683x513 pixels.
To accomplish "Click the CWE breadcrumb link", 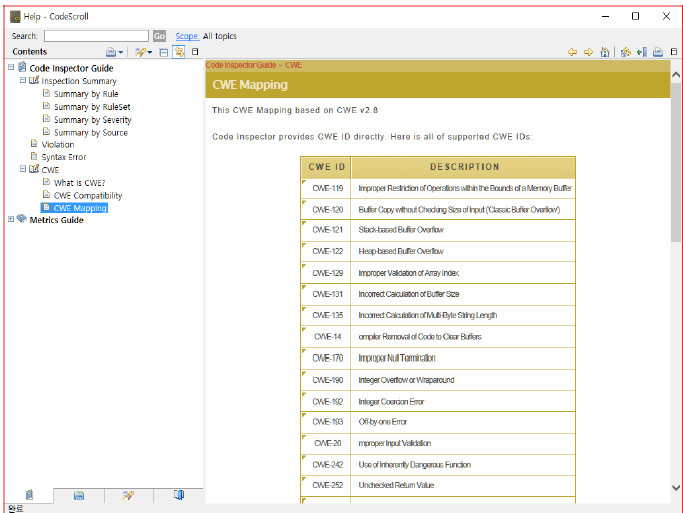I will 293,65.
